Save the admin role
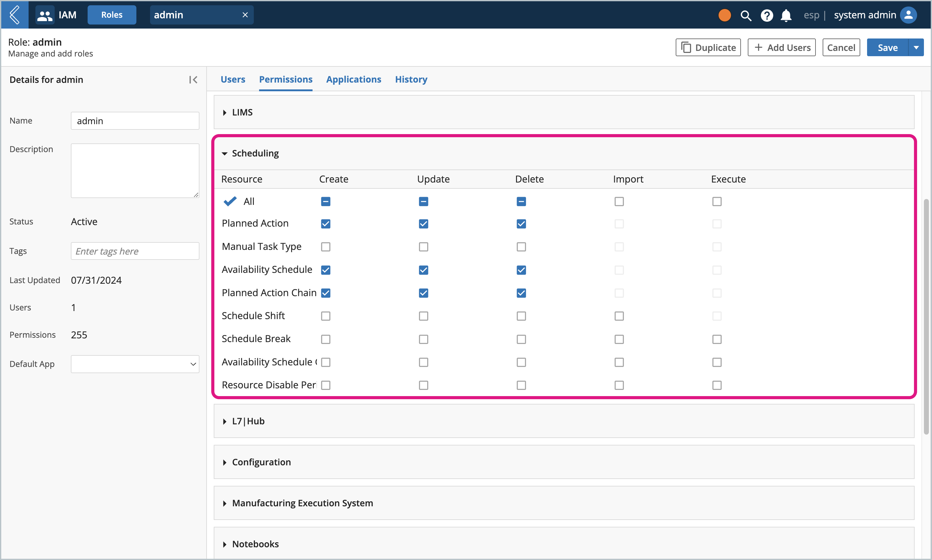The width and height of the screenshot is (932, 560). (887, 47)
